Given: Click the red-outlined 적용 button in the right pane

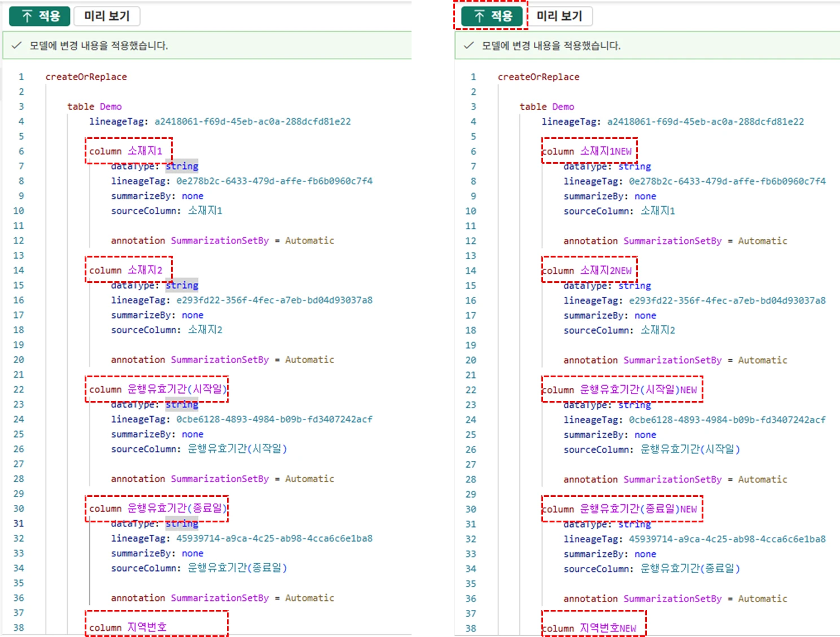Looking at the screenshot, I should click(x=491, y=16).
